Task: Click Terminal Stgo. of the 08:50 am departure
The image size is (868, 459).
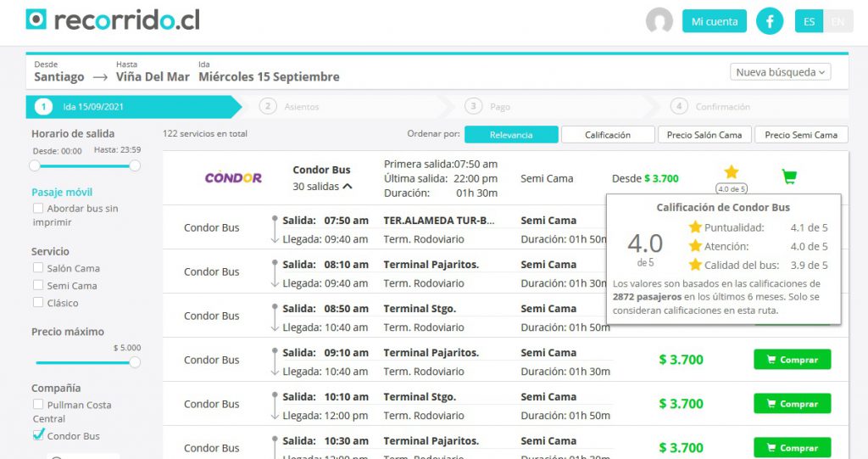Action: click(x=420, y=308)
